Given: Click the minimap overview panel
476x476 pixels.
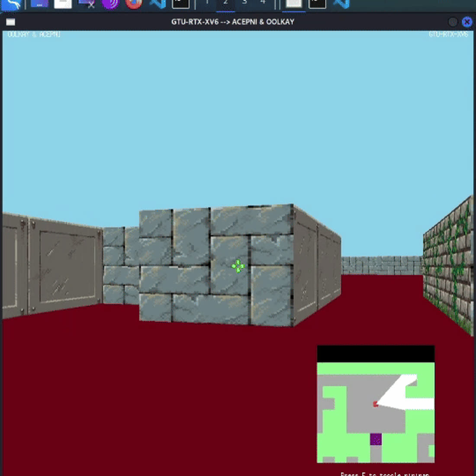Looking at the screenshot, I should [376, 404].
